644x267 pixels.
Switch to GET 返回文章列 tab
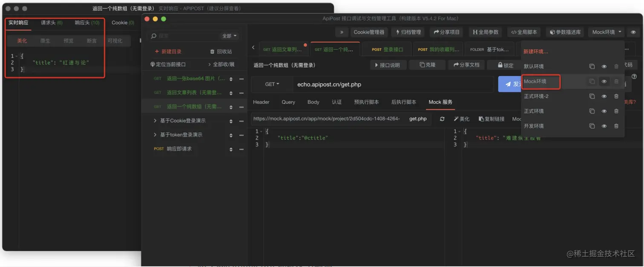coord(284,49)
